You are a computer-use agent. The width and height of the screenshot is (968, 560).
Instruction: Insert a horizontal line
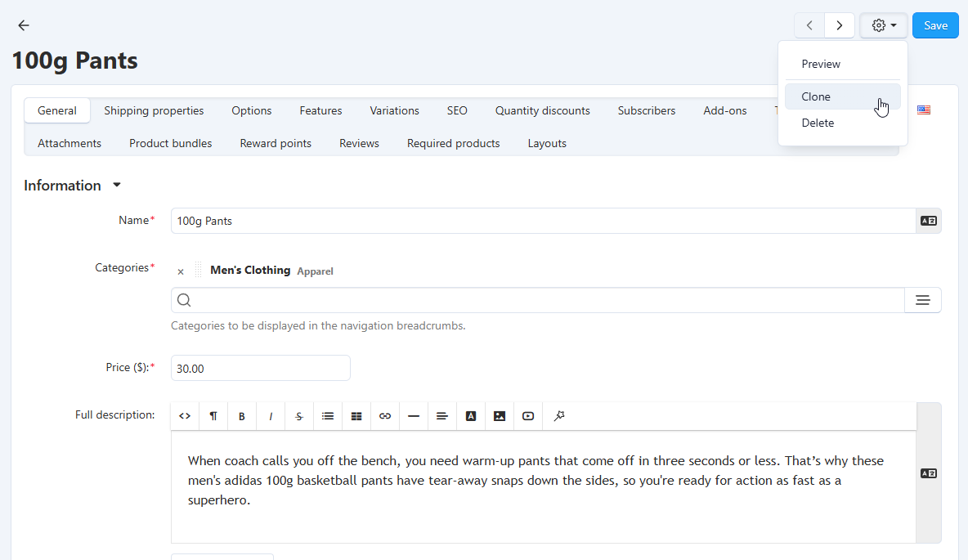coord(414,416)
